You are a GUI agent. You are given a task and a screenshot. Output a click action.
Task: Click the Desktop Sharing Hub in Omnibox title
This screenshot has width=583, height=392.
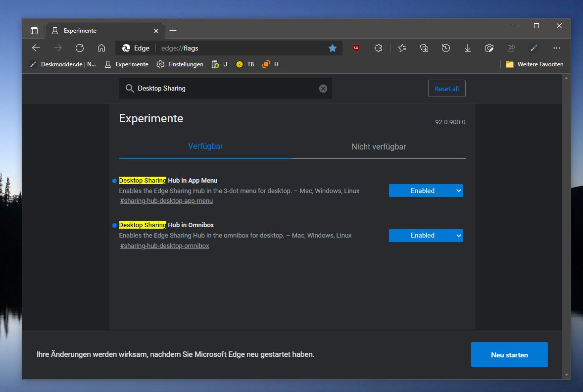coord(166,225)
